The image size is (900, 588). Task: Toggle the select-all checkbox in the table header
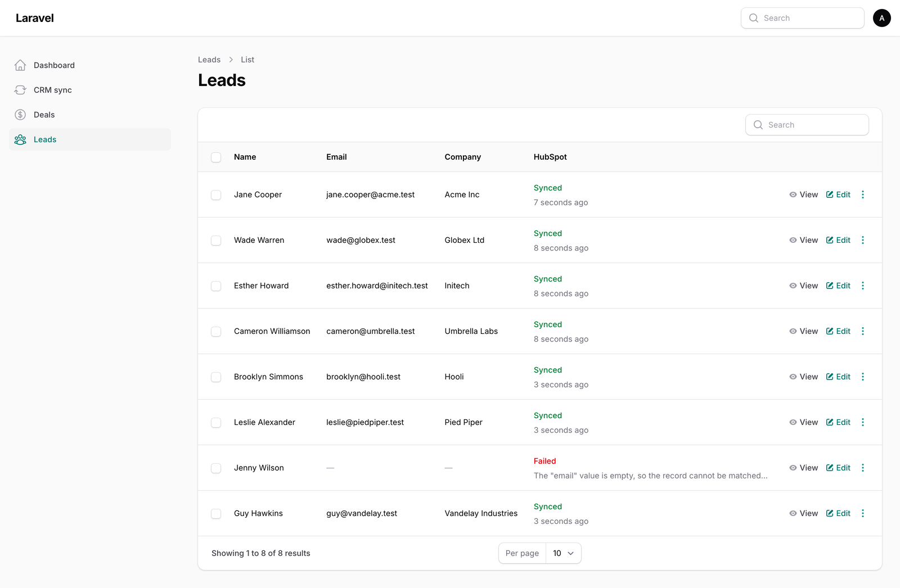coord(216,157)
